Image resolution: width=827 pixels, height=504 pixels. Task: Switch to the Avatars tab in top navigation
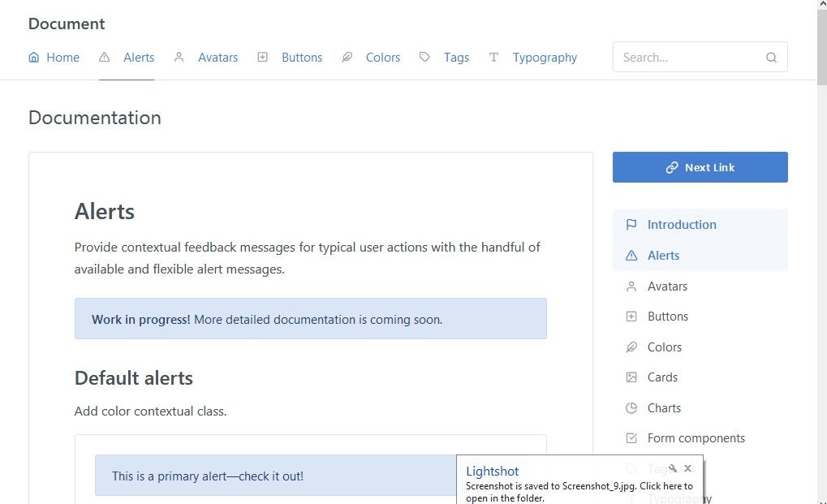(x=218, y=58)
